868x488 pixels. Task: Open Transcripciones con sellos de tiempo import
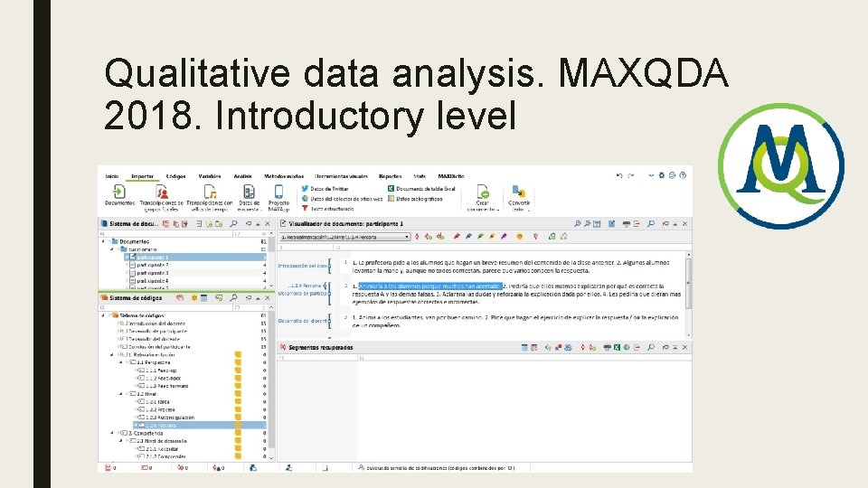(x=209, y=198)
